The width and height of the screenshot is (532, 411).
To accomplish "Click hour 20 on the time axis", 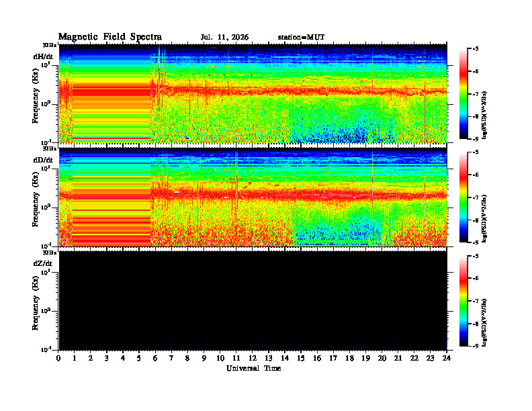I will click(382, 358).
